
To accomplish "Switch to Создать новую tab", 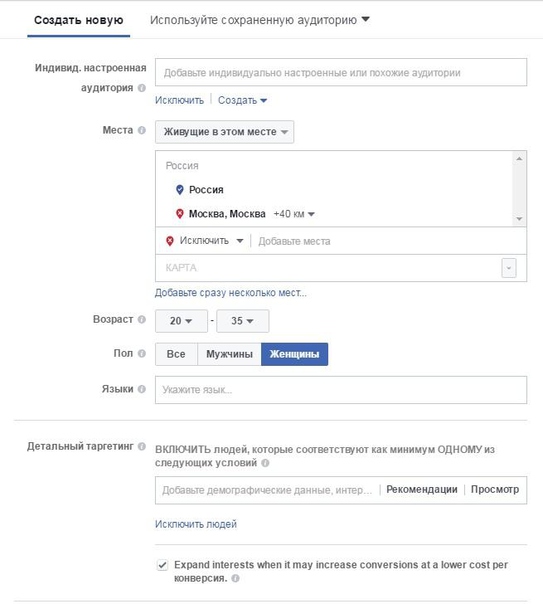I will point(79,20).
